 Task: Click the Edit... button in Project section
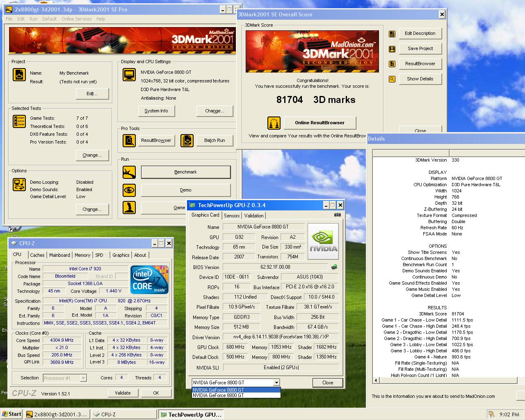point(92,94)
